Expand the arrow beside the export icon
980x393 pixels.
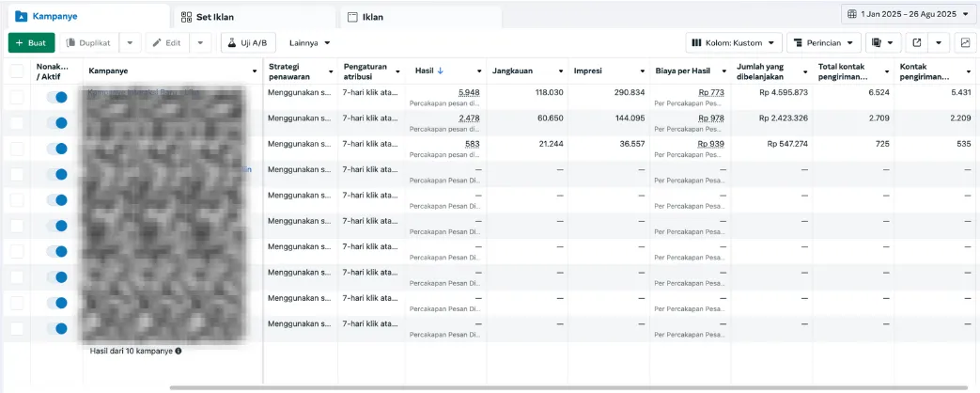pyautogui.click(x=939, y=42)
